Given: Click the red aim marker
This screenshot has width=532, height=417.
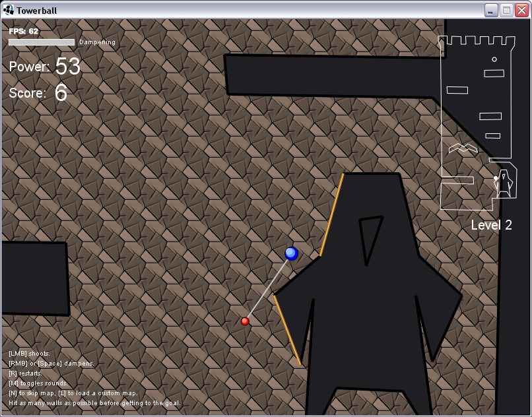Looking at the screenshot, I should click(x=245, y=321).
